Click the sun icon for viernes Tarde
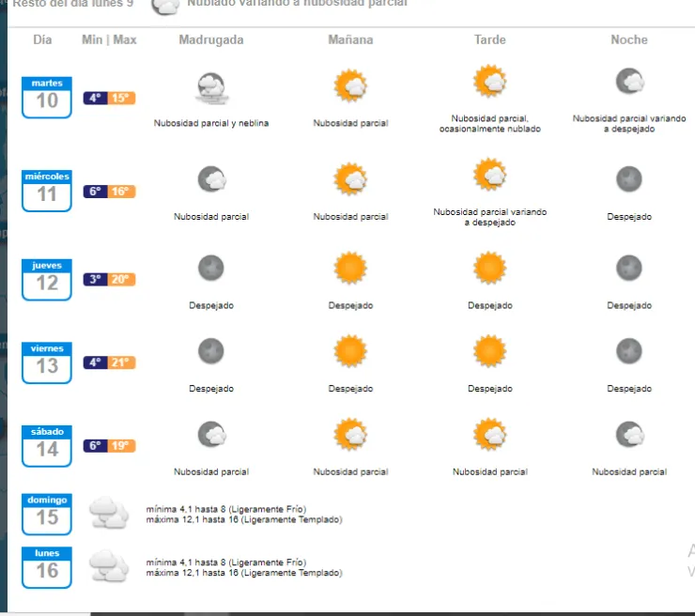The image size is (695, 616). tap(489, 351)
